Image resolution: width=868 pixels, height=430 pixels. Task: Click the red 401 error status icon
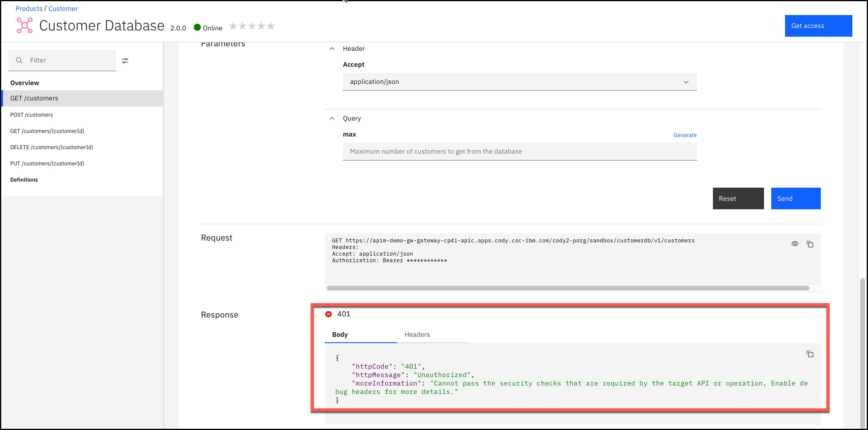coord(329,314)
